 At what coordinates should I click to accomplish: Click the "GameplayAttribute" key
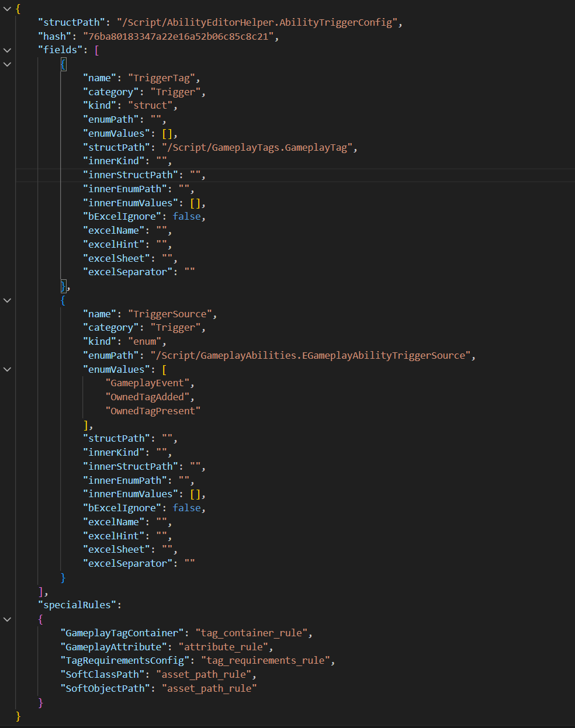pos(114,647)
